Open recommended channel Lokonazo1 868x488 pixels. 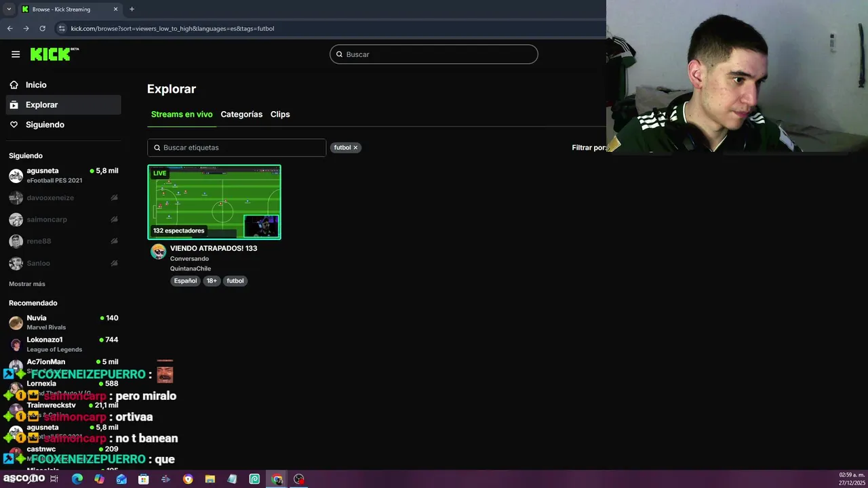pos(63,344)
